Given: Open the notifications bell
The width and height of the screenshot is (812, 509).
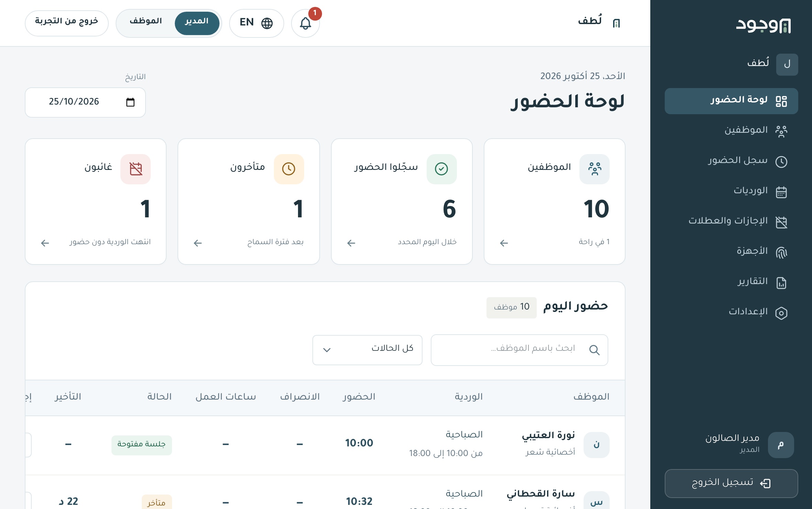Looking at the screenshot, I should pyautogui.click(x=305, y=23).
